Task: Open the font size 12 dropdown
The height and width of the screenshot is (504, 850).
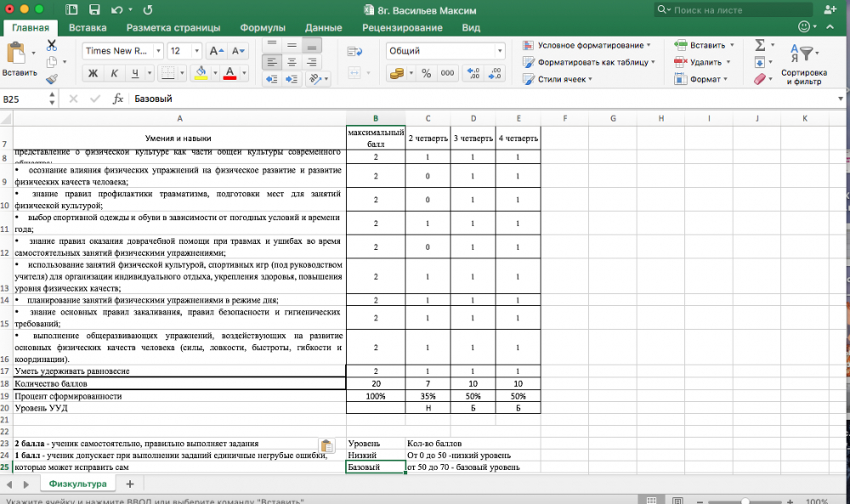Action: click(x=196, y=51)
